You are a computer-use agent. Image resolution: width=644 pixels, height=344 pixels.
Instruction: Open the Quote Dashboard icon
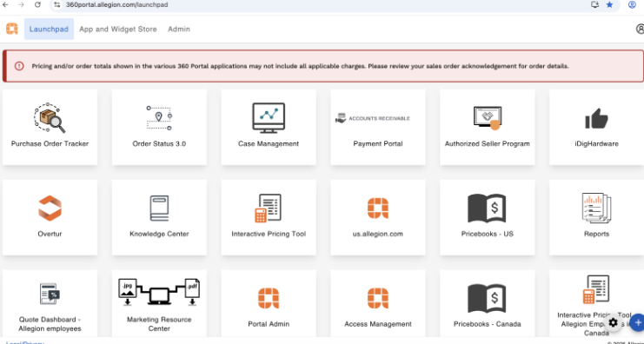click(50, 294)
